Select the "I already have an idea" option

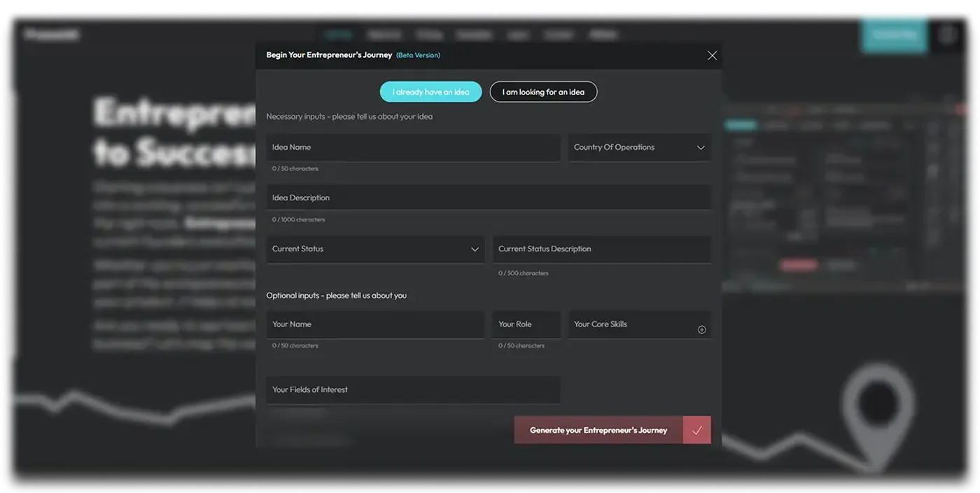point(430,92)
